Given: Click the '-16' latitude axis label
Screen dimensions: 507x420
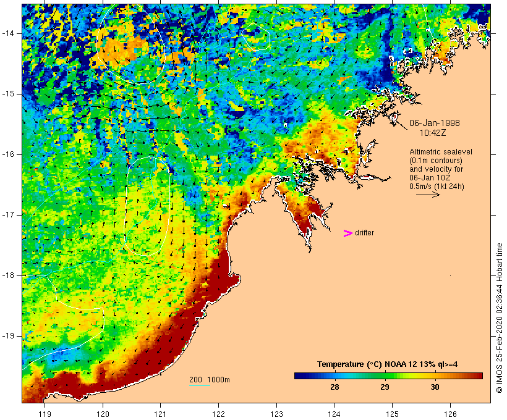Looking at the screenshot, I should (x=8, y=154).
